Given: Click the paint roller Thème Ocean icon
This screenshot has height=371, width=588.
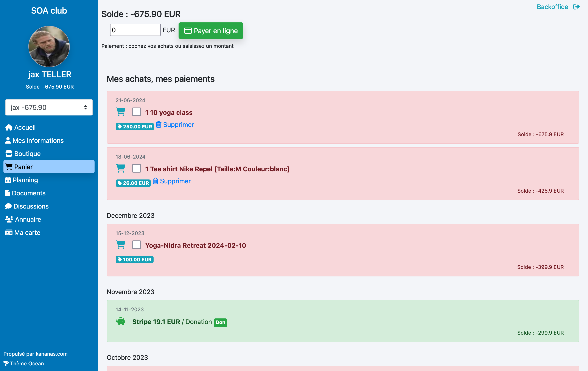Looking at the screenshot, I should click(6, 364).
